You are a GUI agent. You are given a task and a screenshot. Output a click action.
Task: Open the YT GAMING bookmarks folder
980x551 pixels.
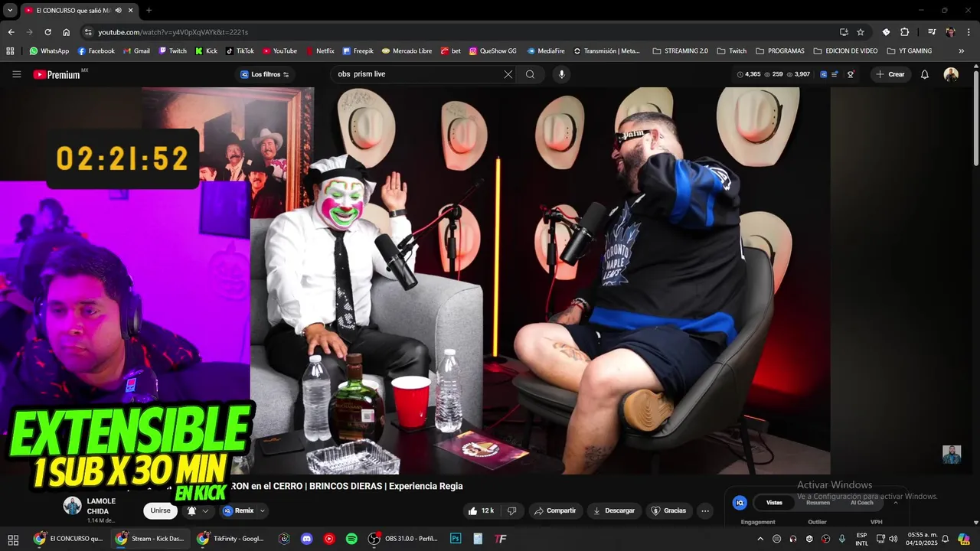909,51
